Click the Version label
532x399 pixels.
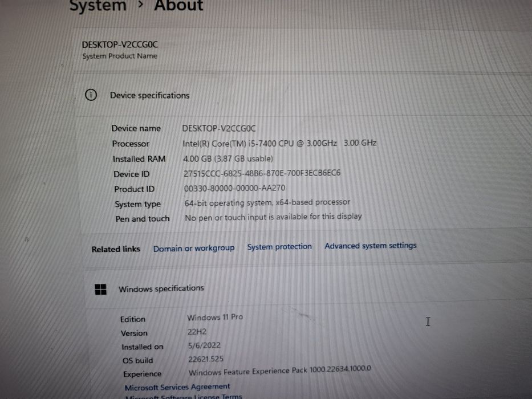pyautogui.click(x=134, y=333)
